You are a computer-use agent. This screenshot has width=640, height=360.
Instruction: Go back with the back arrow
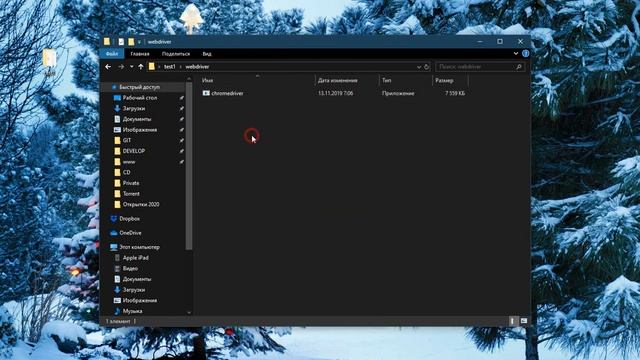108,67
